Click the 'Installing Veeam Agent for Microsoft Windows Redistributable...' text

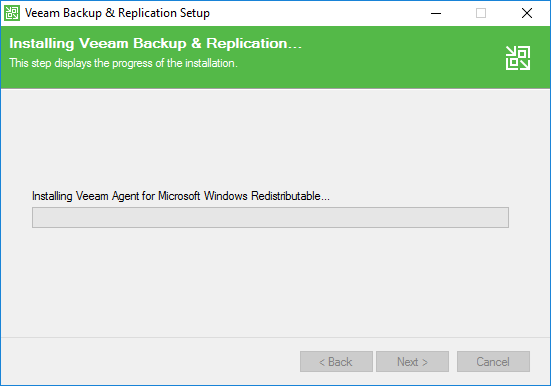(181, 196)
